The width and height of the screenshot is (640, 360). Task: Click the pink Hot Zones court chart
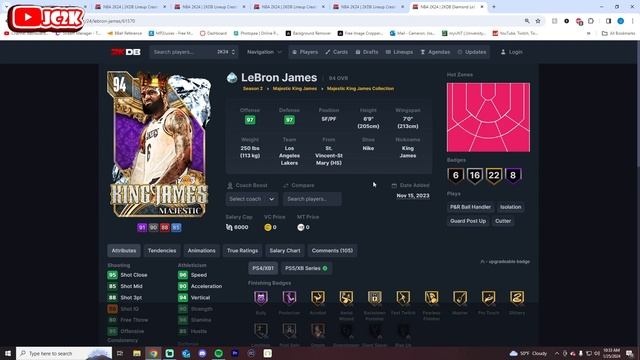(x=488, y=117)
